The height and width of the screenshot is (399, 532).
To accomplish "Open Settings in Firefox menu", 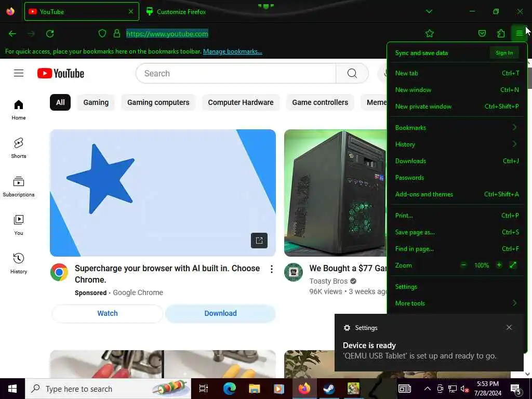I will click(x=457, y=287).
